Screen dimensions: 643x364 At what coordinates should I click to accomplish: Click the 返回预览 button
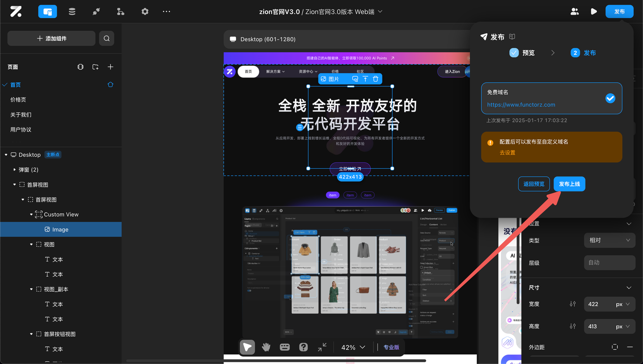pos(533,184)
